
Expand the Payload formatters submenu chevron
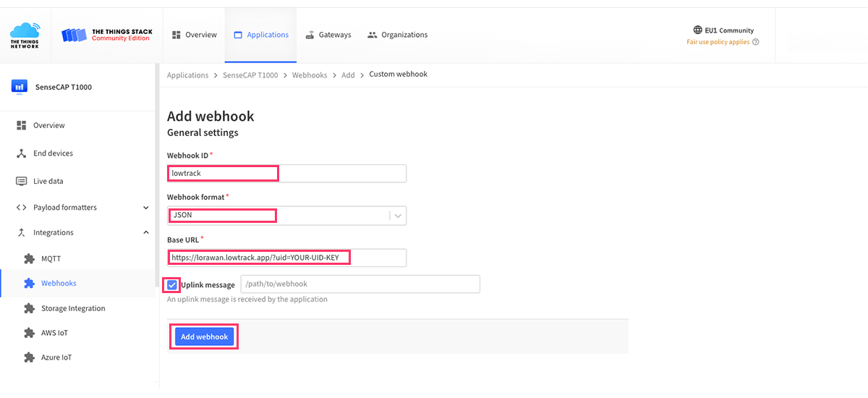pyautogui.click(x=146, y=208)
